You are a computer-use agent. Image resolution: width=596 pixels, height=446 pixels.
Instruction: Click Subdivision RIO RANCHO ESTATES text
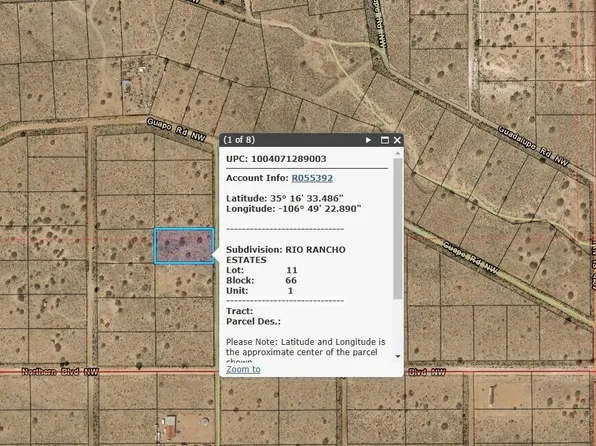(286, 254)
